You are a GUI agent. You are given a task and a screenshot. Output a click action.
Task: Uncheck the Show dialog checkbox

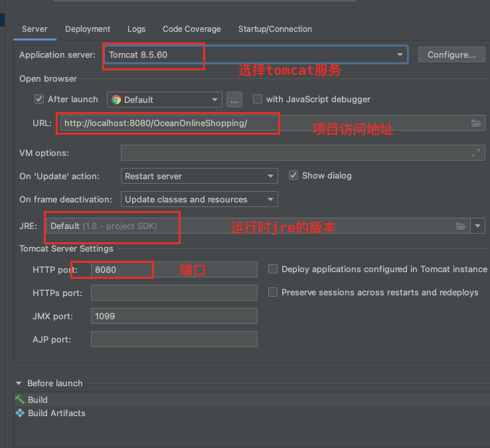point(293,176)
